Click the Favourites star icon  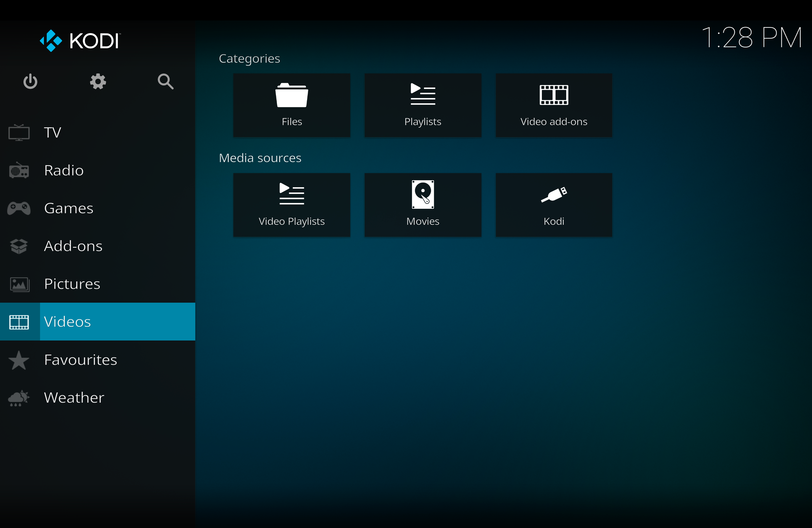click(x=19, y=360)
